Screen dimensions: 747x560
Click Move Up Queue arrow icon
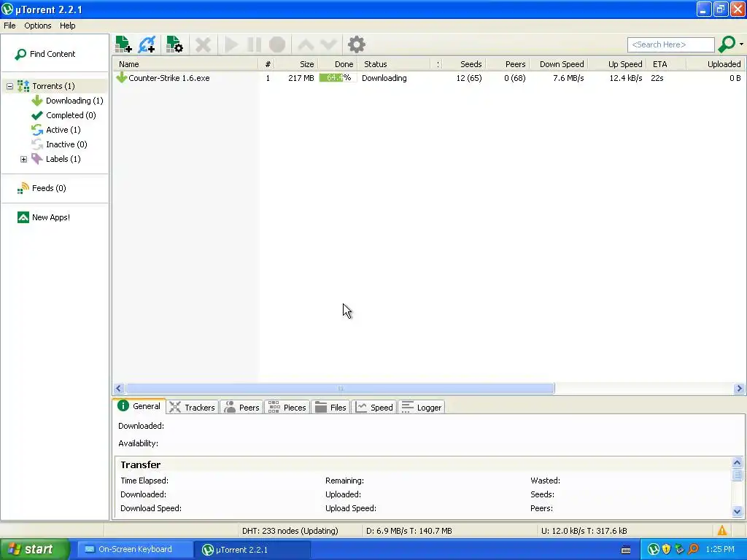pyautogui.click(x=306, y=44)
